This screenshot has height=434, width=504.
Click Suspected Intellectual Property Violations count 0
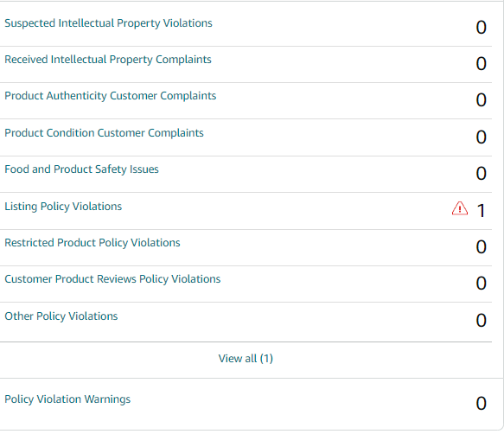pyautogui.click(x=482, y=28)
